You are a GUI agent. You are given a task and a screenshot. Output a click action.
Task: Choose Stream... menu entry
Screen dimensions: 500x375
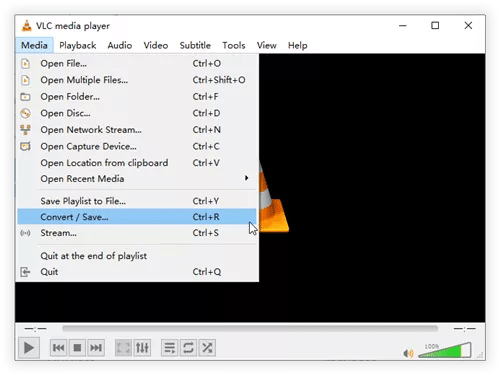point(137,233)
